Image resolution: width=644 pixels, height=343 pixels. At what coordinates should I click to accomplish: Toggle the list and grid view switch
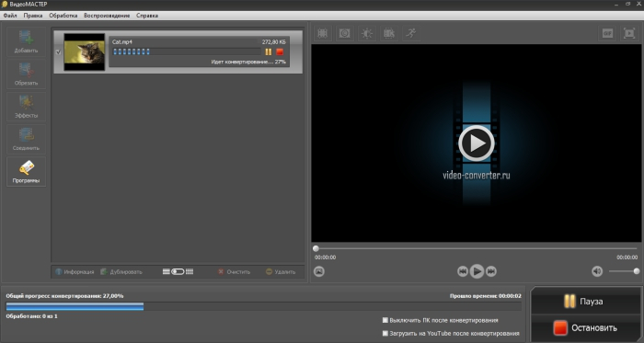178,271
